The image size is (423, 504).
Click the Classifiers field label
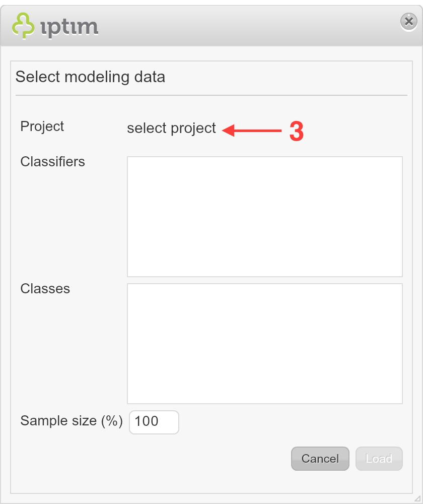coord(53,161)
